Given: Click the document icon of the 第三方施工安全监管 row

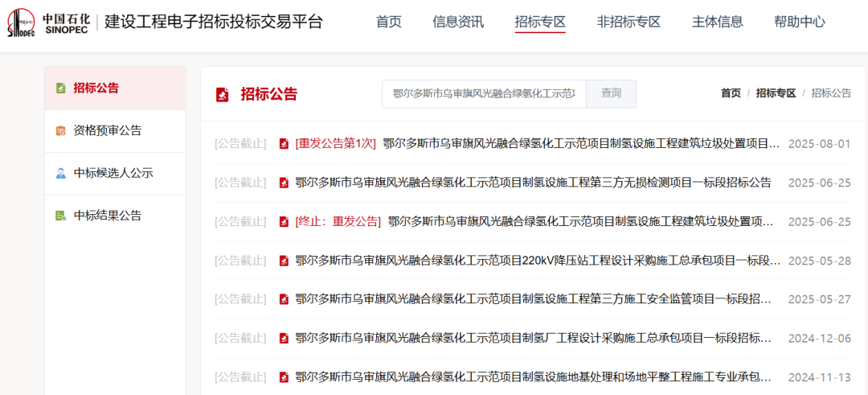Looking at the screenshot, I should [x=284, y=299].
